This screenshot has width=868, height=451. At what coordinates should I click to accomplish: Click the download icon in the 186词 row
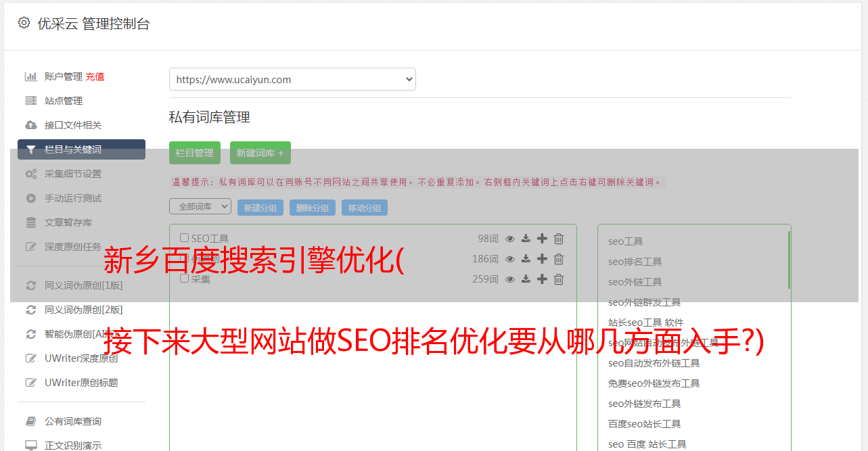click(x=526, y=259)
